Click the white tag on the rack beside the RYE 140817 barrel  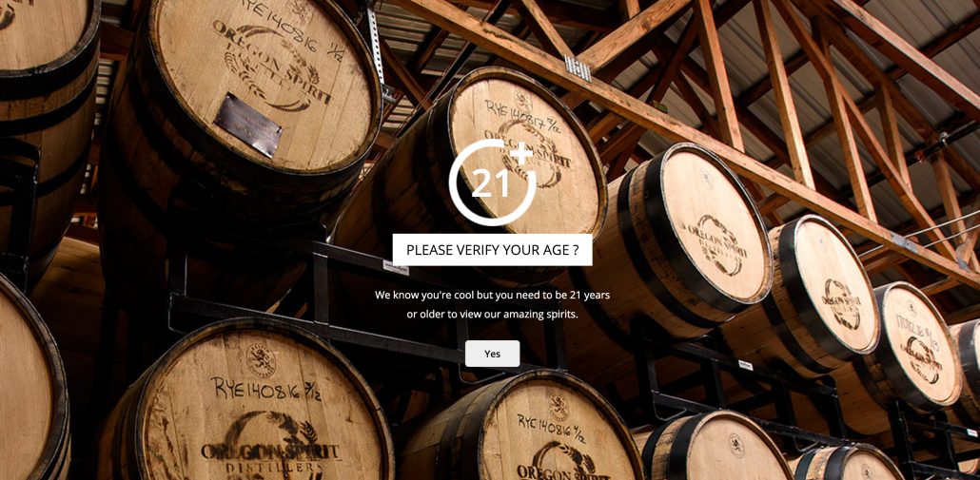click(396, 267)
